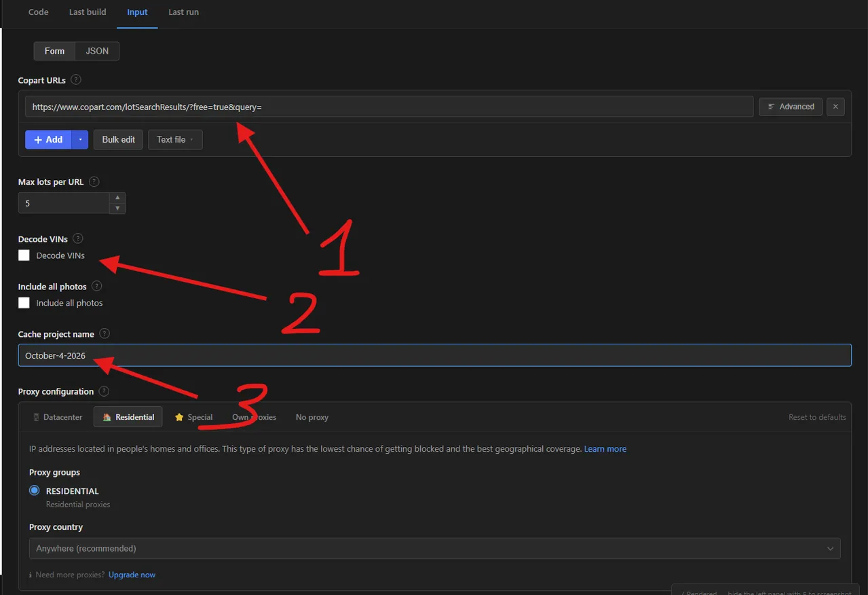Click the Max lots per URL field
The image size is (868, 595).
coord(64,203)
